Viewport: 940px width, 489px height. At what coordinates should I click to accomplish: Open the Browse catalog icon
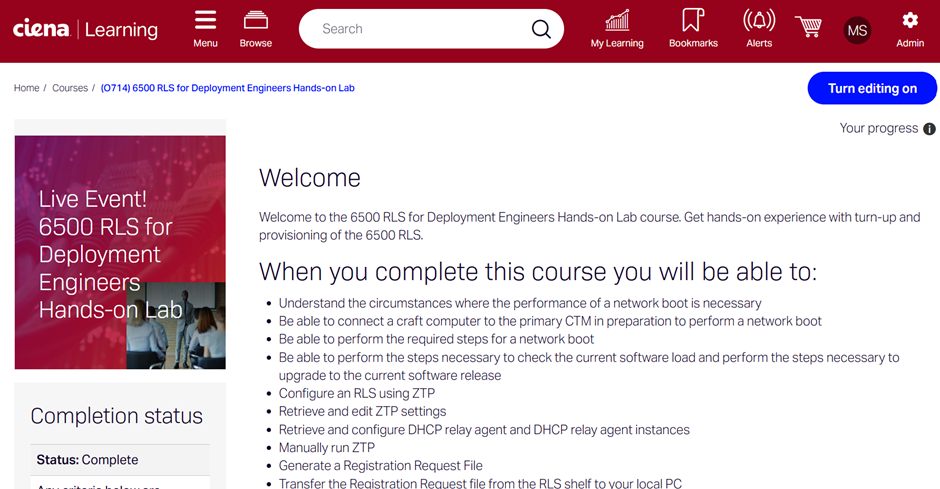click(x=255, y=20)
